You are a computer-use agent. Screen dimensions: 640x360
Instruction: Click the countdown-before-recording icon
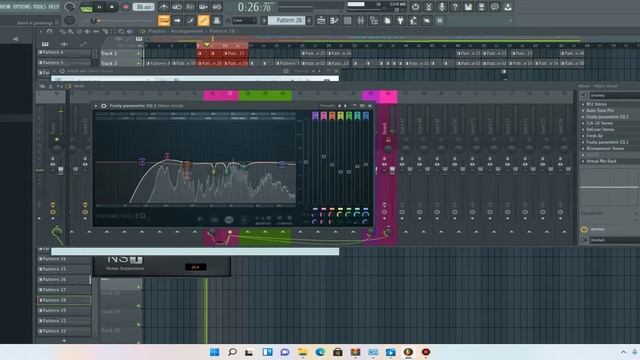[190, 7]
